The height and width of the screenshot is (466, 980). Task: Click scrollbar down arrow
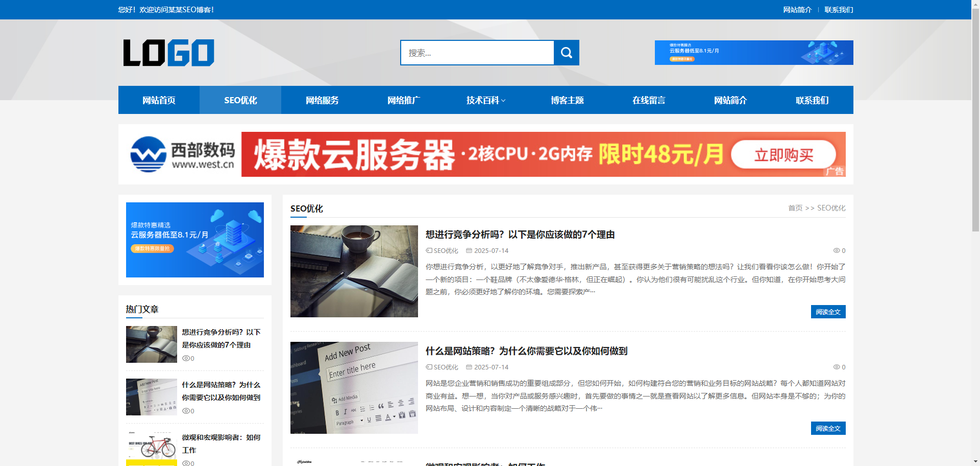(975, 462)
